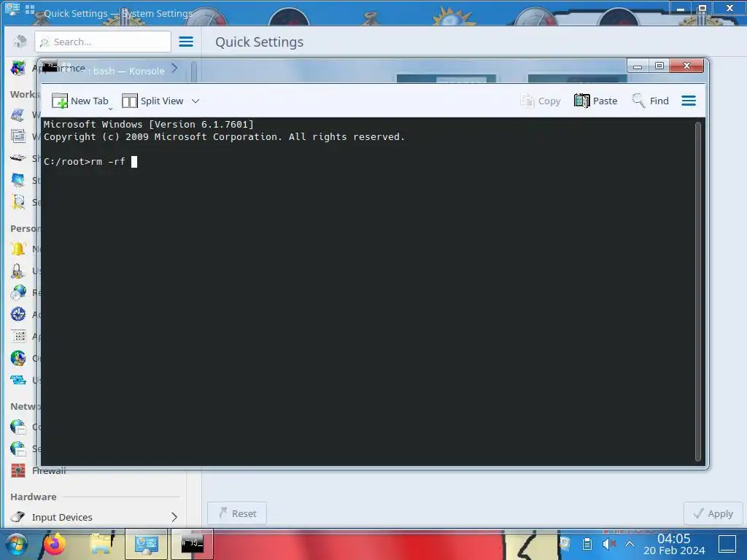Open a New Tab in Konsole
Screen dimensions: 747x560
[80, 101]
